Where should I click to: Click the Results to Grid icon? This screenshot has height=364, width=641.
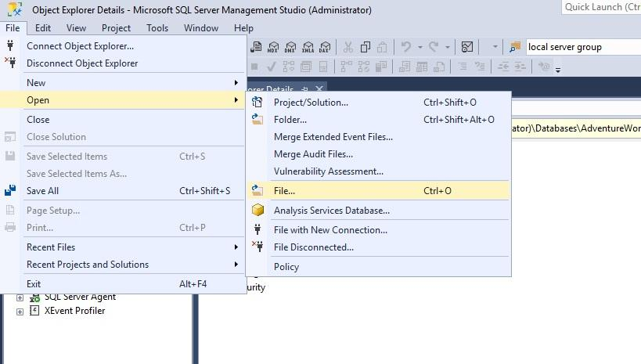(x=422, y=67)
